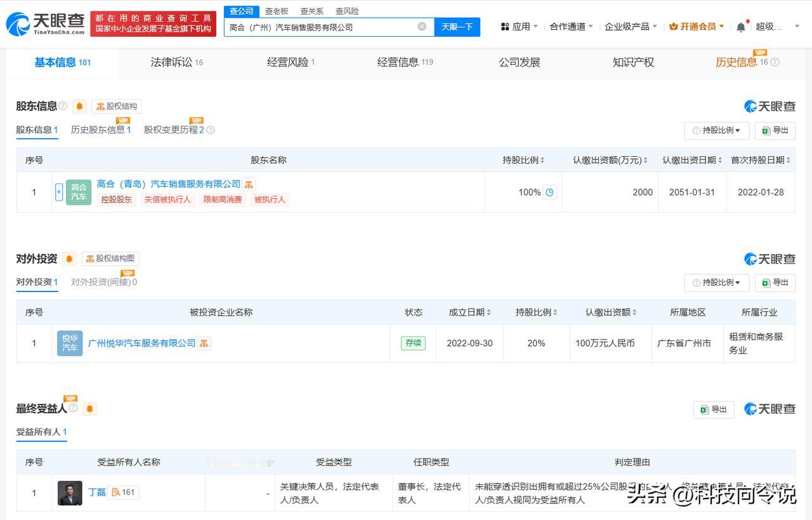This screenshot has width=812, height=520.
Task: Expand the 高合（青岛）shareholder row with plus button
Action: 59,192
